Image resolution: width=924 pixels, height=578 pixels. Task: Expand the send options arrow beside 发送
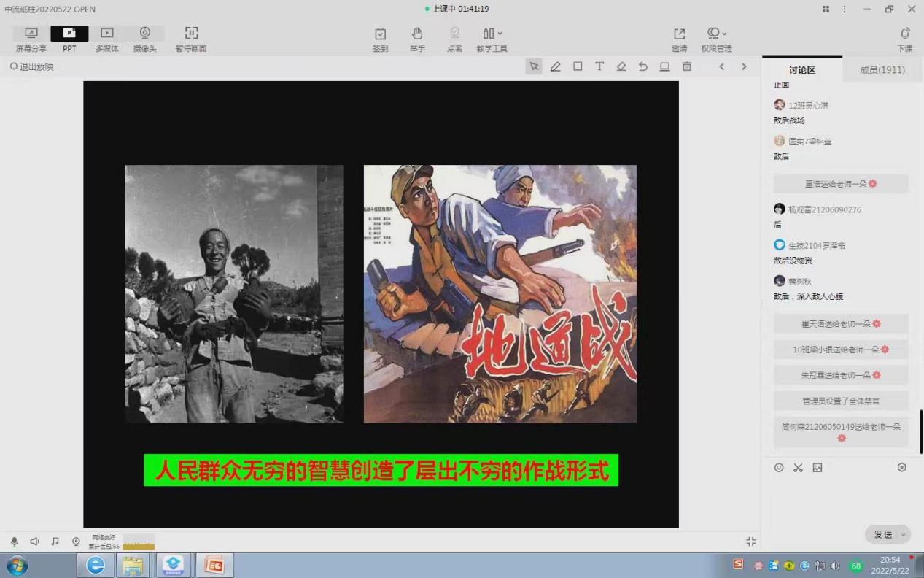pyautogui.click(x=904, y=535)
